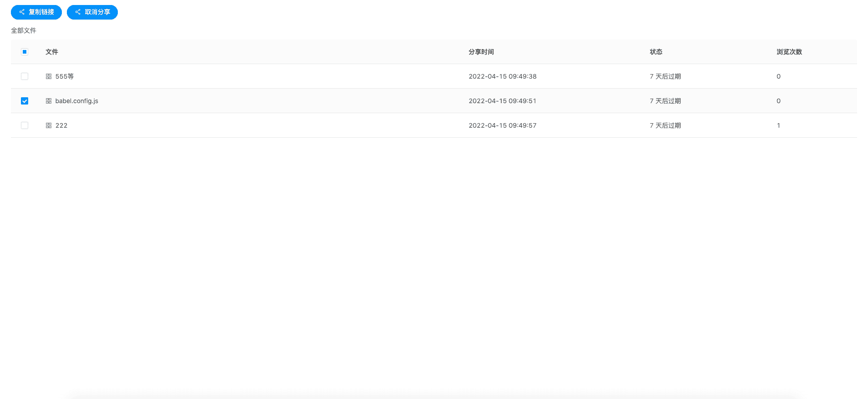Screen dimensions: 868x399
Task: Click the 浏览次数 column header
Action: click(x=789, y=52)
